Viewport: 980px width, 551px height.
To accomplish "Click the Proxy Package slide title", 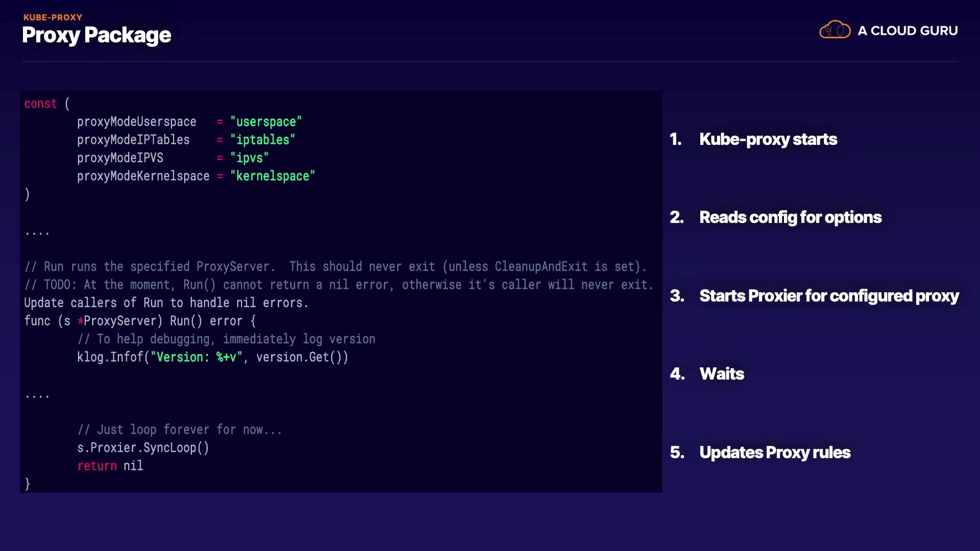I will click(x=96, y=35).
